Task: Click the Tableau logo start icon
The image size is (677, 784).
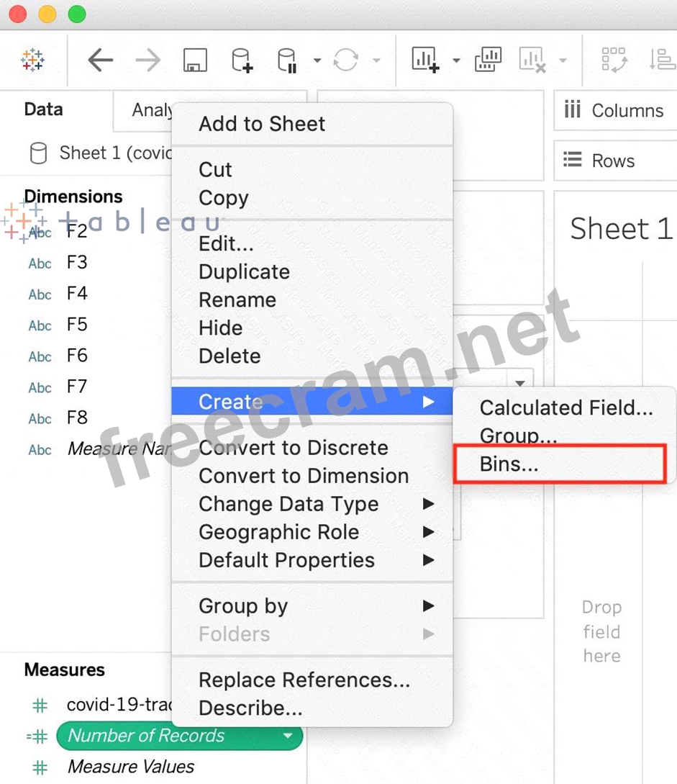Action: (33, 60)
